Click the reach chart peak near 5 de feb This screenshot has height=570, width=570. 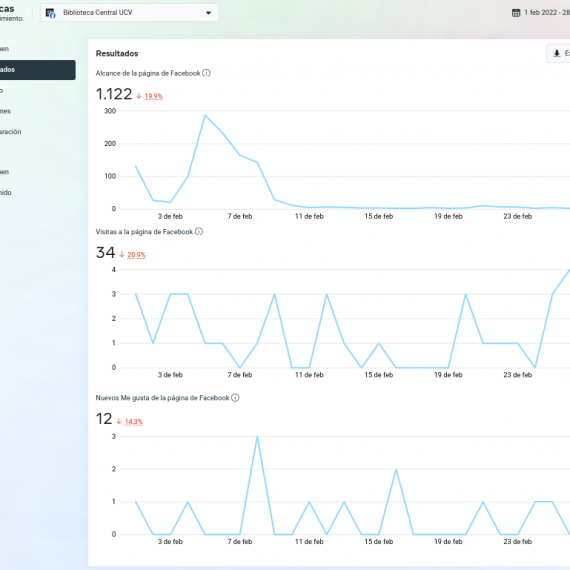(205, 115)
